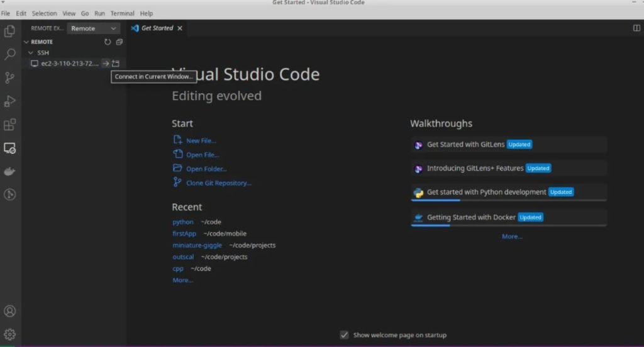Open the Explorer view in activity bar
The height and width of the screenshot is (347, 644).
[10, 31]
